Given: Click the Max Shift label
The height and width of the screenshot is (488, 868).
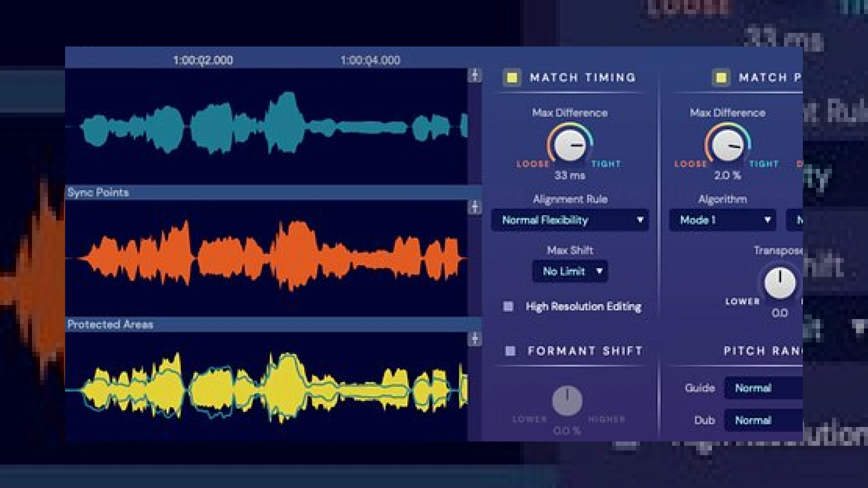Looking at the screenshot, I should pos(570,250).
